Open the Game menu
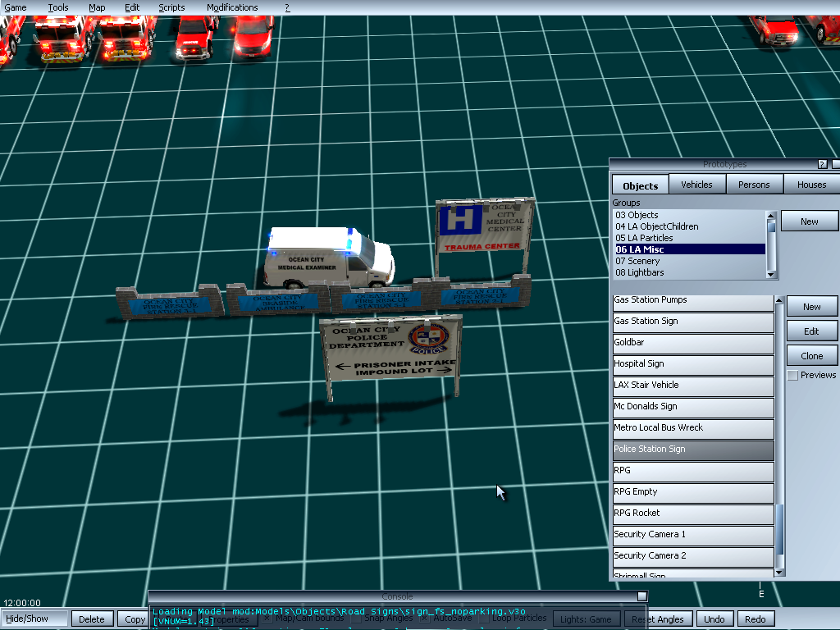This screenshot has height=630, width=840. (16, 7)
